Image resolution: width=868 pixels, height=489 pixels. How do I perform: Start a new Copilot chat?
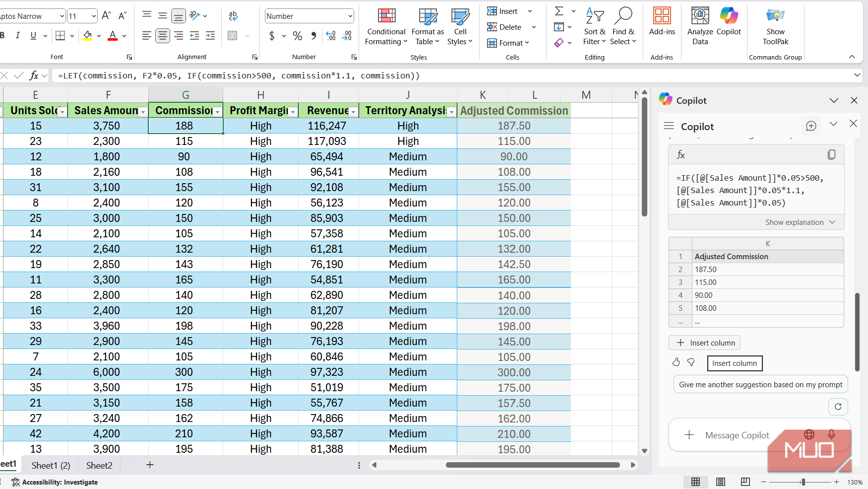pos(811,126)
